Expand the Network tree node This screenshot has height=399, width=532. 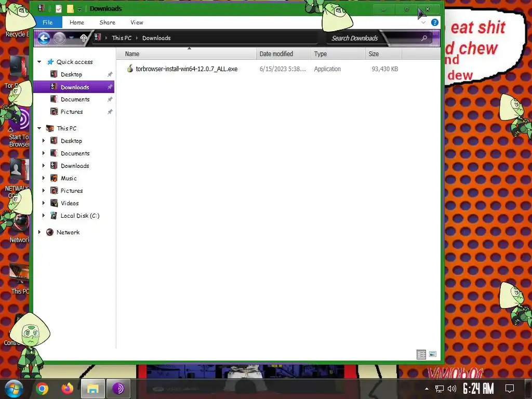pos(39,232)
